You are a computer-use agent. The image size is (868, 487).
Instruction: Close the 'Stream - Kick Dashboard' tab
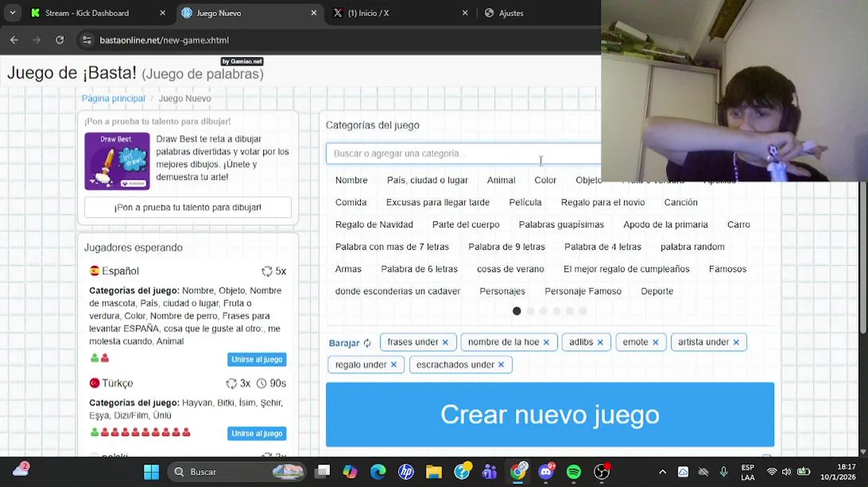[x=162, y=13]
